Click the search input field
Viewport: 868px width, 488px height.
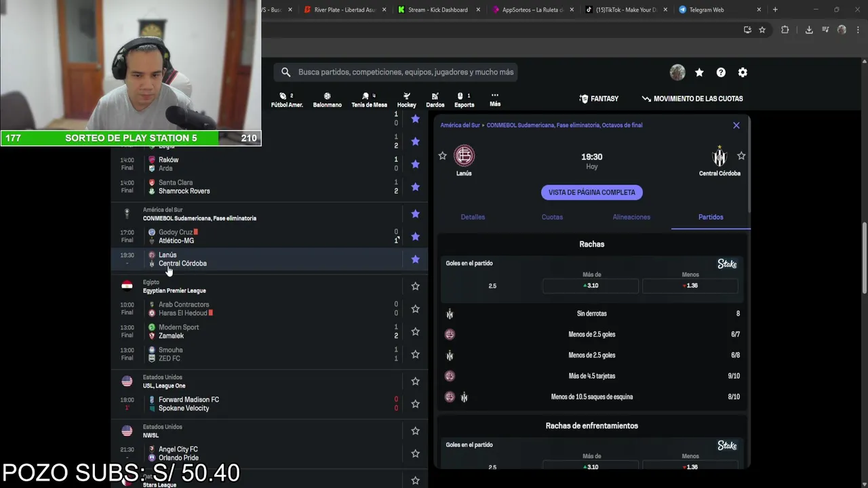(396, 72)
